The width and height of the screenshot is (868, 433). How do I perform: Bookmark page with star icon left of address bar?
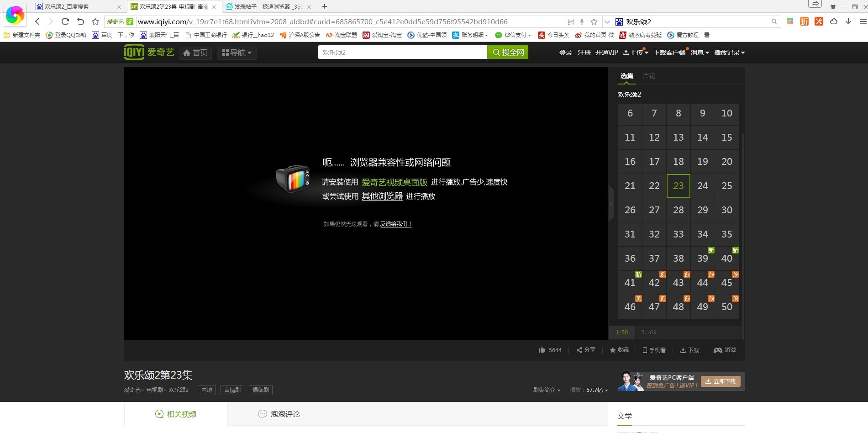[95, 21]
